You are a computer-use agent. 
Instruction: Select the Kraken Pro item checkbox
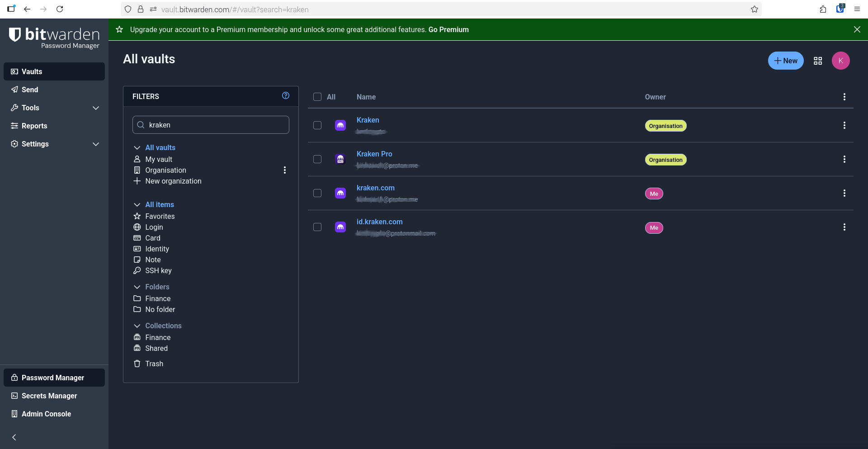(317, 159)
